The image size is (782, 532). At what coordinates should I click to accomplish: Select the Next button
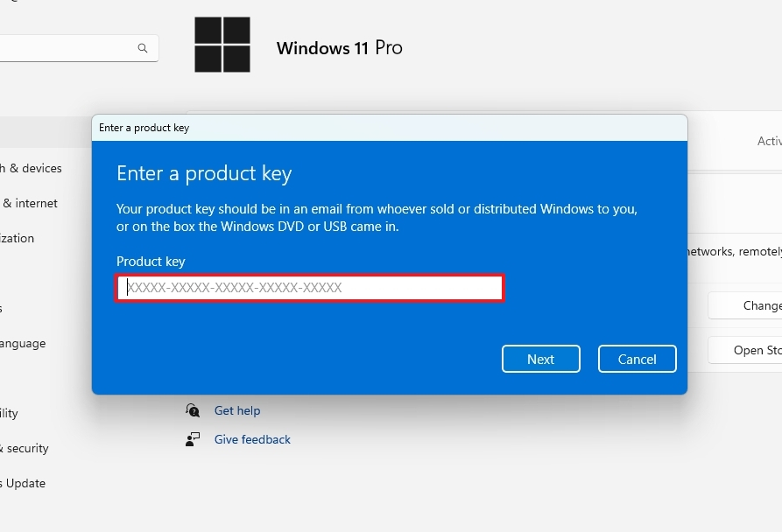[540, 359]
